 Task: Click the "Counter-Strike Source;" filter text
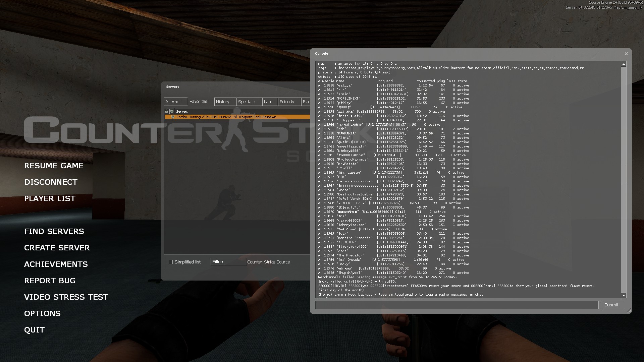click(x=269, y=262)
